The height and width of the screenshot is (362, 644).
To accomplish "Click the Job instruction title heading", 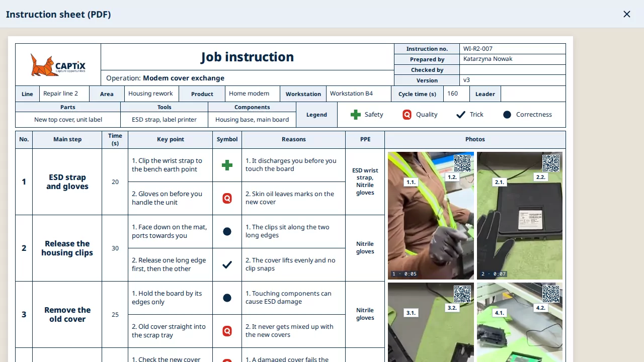I will tap(247, 57).
